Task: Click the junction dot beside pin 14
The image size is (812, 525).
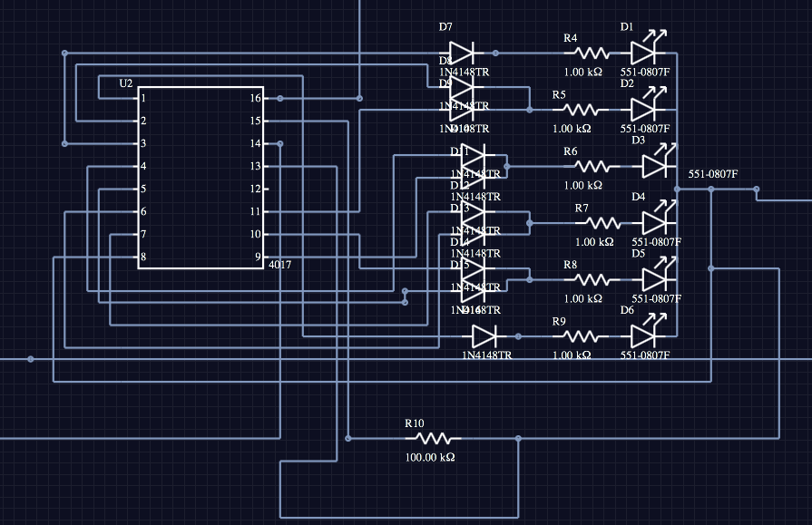Action: pos(280,144)
